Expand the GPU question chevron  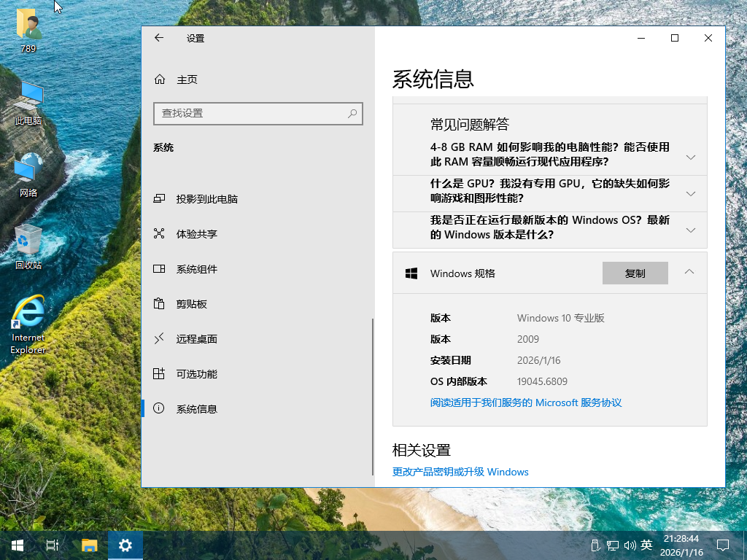pos(690,193)
